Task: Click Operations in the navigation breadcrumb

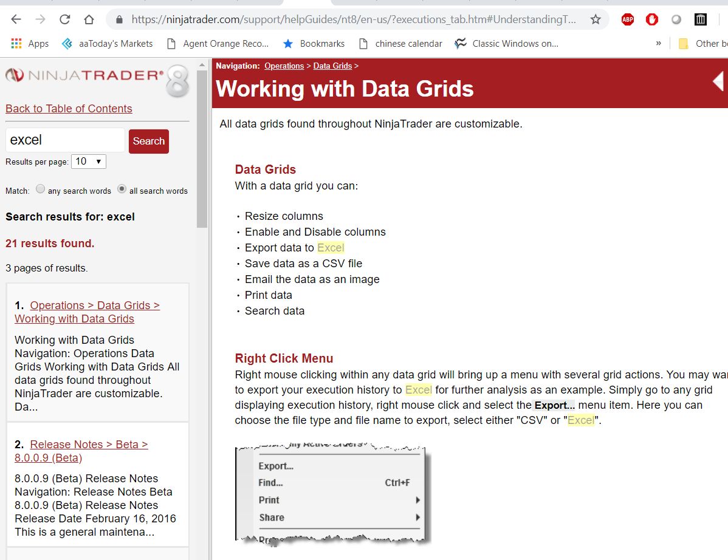Action: (x=284, y=66)
